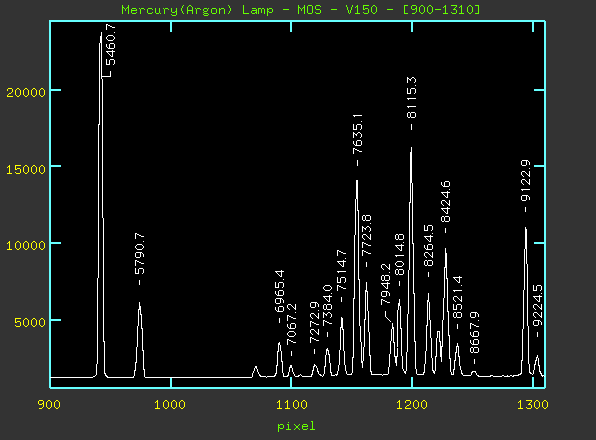
Task: Select the 9224.5 peak label
Action: 537,305
